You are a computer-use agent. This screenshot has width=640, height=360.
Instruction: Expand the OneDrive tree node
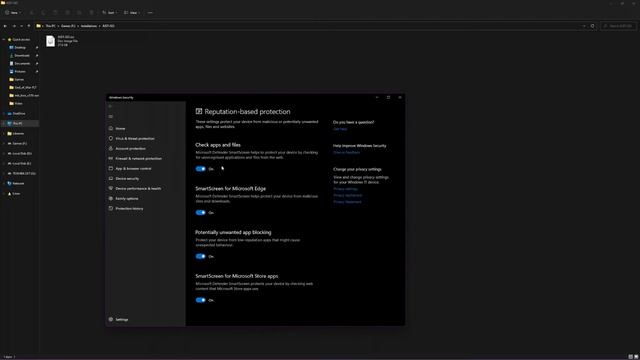point(4,113)
